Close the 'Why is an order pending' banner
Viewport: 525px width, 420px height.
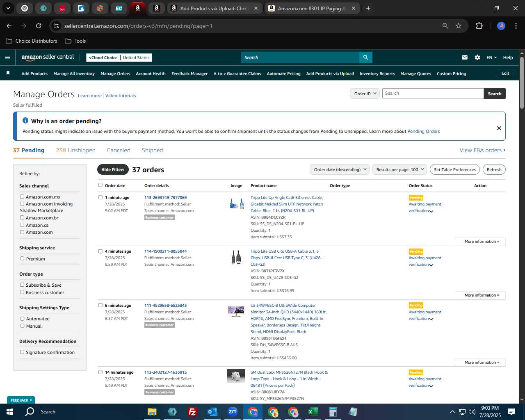[499, 128]
